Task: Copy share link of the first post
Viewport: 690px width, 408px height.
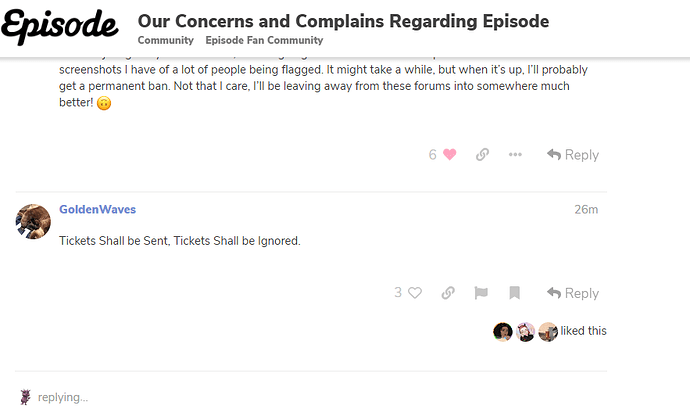Action: (x=482, y=155)
